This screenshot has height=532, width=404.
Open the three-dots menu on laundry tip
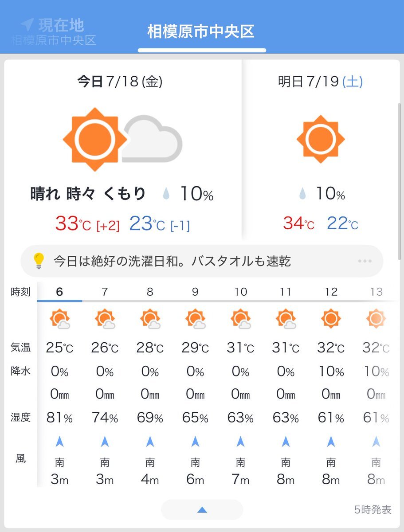[x=365, y=261]
